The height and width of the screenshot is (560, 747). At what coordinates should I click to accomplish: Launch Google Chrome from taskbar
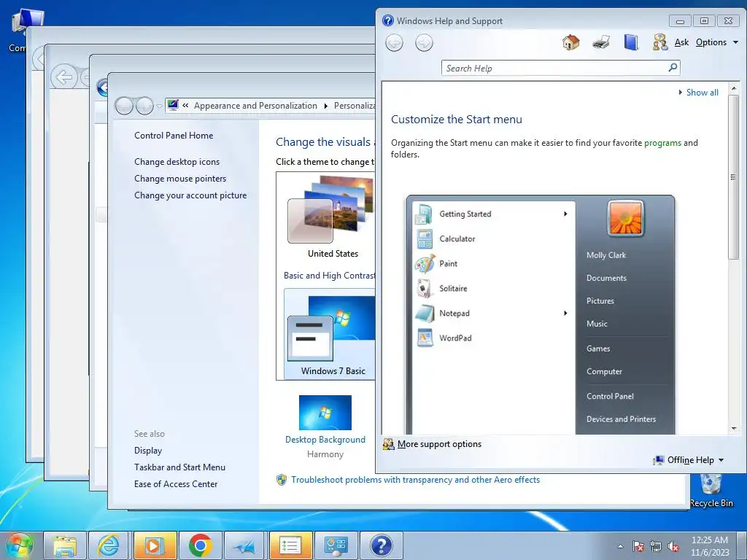tap(200, 545)
